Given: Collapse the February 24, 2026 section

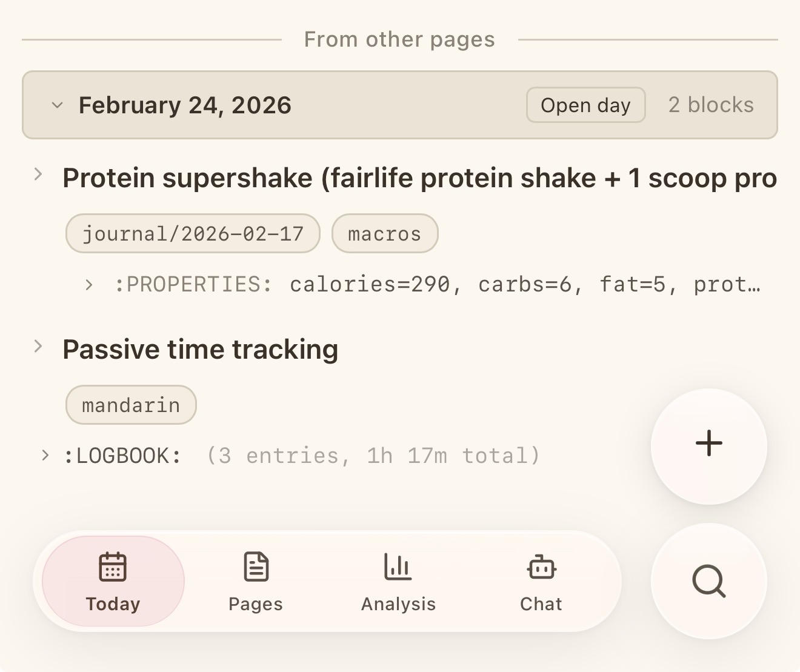Looking at the screenshot, I should pos(57,105).
